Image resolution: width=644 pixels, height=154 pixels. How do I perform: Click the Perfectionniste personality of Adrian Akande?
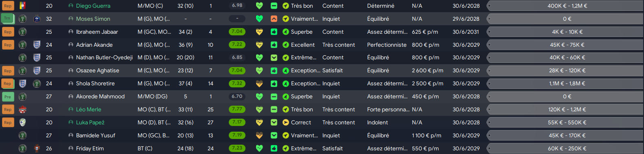tap(387, 45)
